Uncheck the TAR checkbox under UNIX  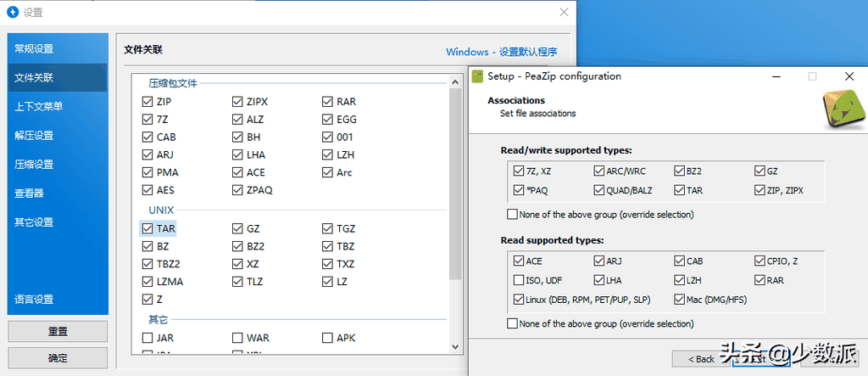(147, 228)
